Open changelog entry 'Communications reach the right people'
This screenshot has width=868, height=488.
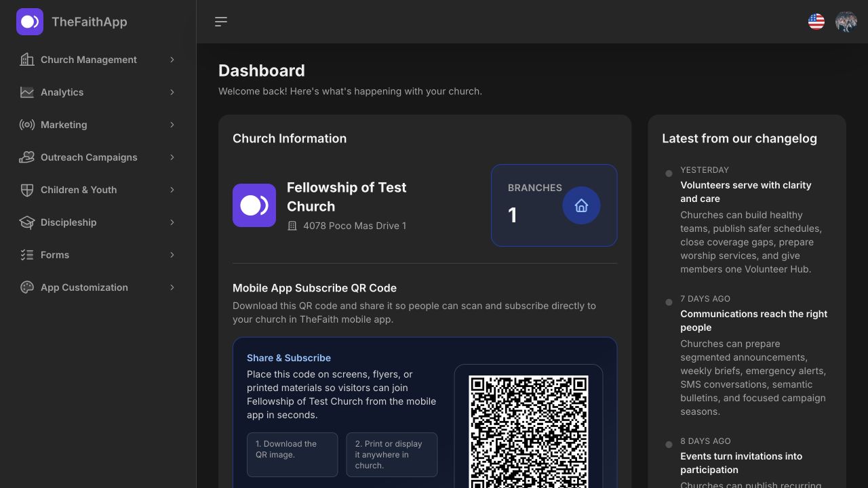[x=754, y=321]
